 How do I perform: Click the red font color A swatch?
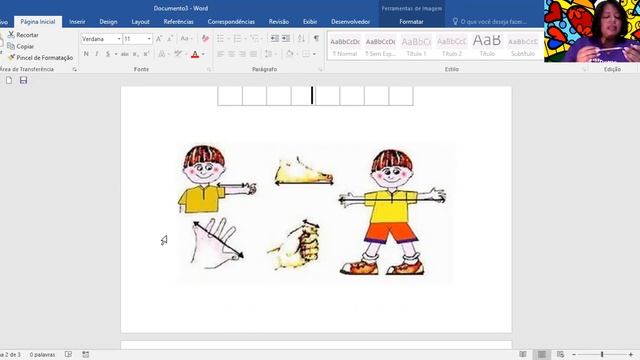click(195, 54)
